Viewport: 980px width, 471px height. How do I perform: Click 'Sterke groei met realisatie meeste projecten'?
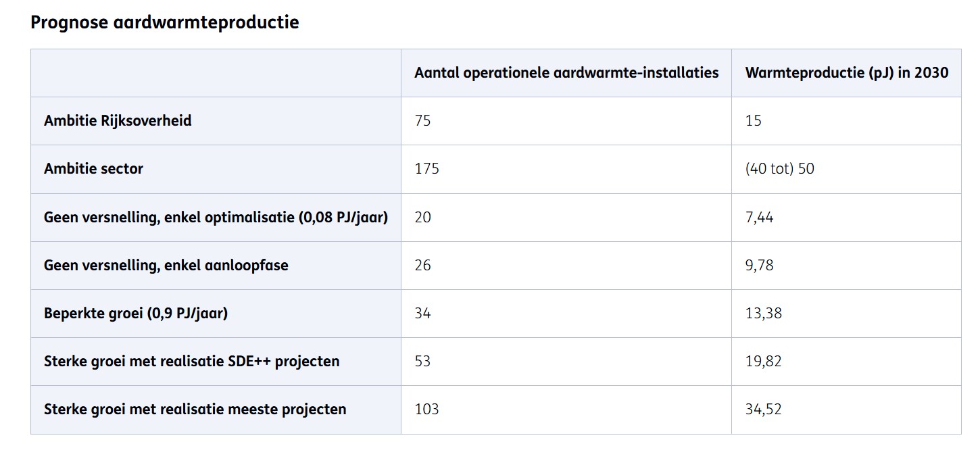point(195,410)
